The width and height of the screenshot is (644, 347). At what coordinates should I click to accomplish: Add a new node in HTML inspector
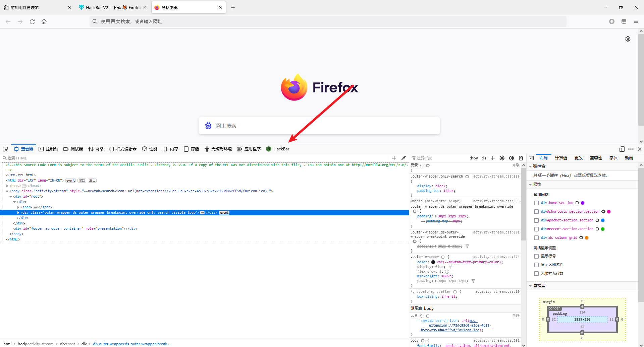coord(394,158)
